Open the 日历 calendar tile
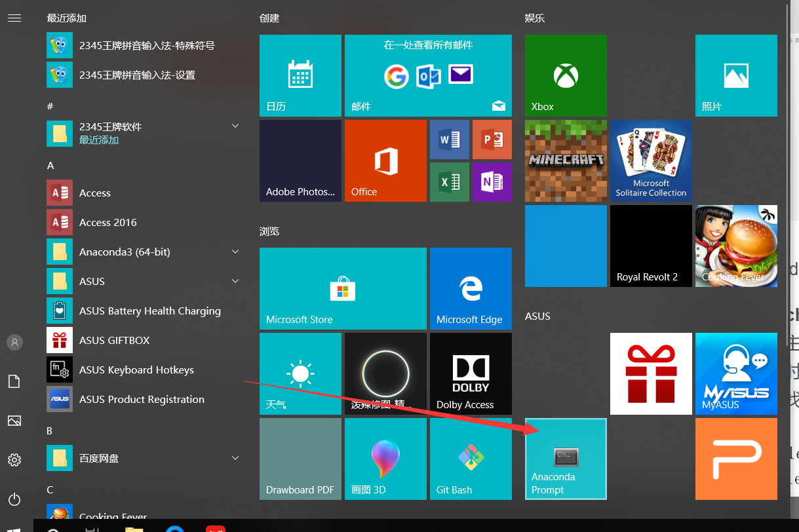 [x=300, y=75]
